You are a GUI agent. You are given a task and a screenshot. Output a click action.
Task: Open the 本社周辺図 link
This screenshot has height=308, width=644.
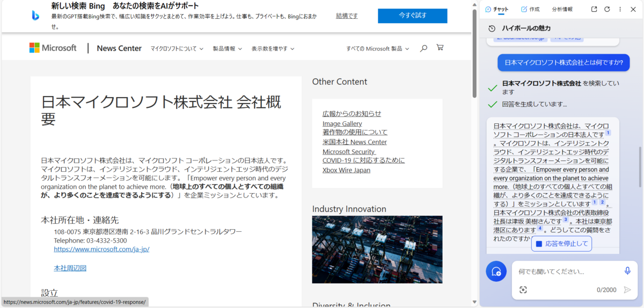tap(70, 268)
